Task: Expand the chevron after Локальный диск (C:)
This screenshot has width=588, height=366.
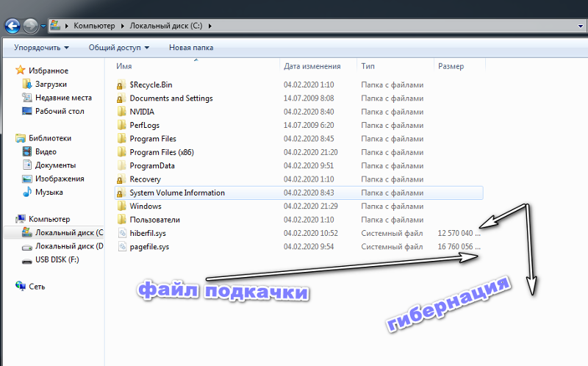Action: pos(209,26)
